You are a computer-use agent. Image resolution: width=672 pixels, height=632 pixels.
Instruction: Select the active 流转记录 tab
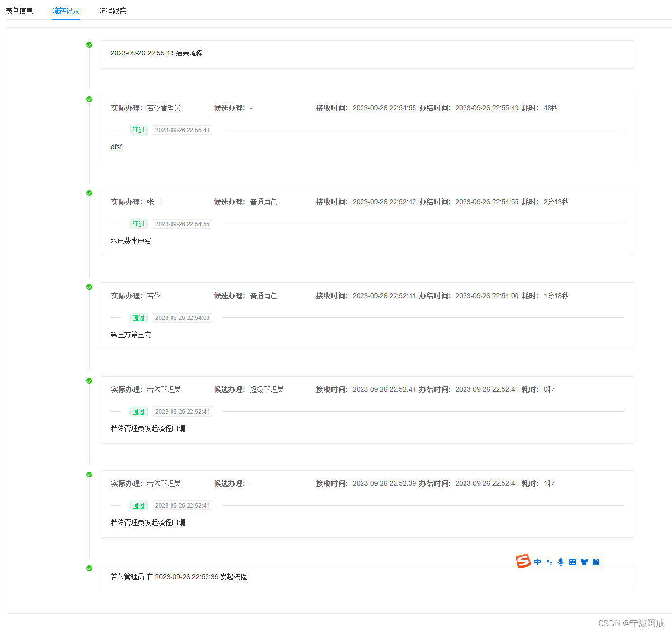(66, 10)
